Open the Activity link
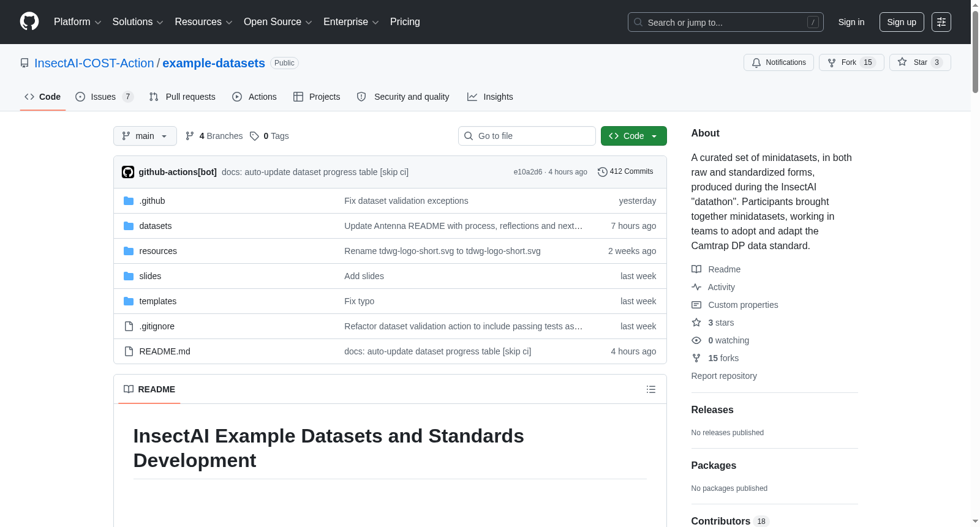Viewport: 980px width, 527px height. [x=714, y=287]
